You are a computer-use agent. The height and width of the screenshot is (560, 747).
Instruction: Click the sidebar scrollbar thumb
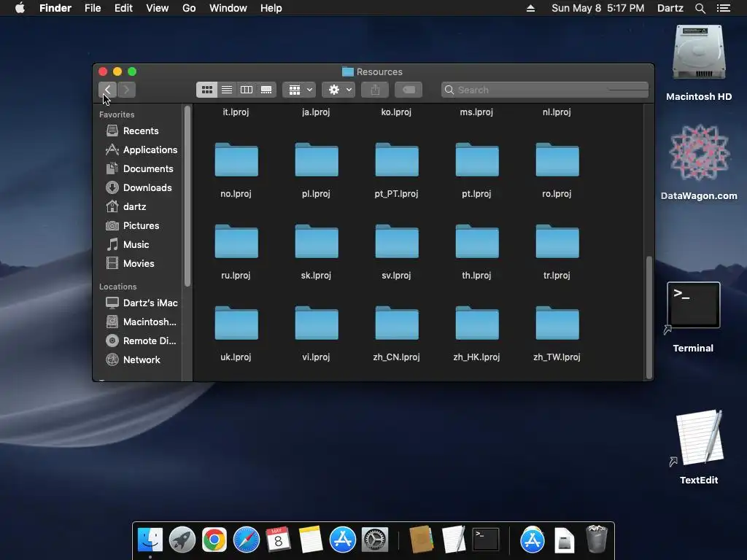click(187, 195)
